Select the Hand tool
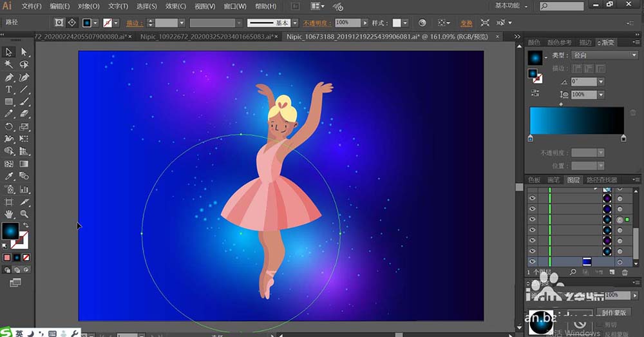Viewport: 644px width, 337px height. [x=9, y=213]
